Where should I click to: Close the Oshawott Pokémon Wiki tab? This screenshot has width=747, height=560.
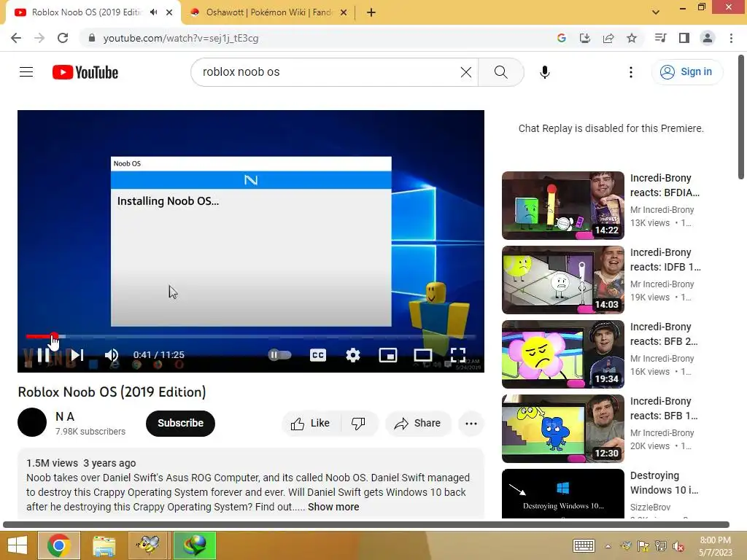(x=344, y=13)
